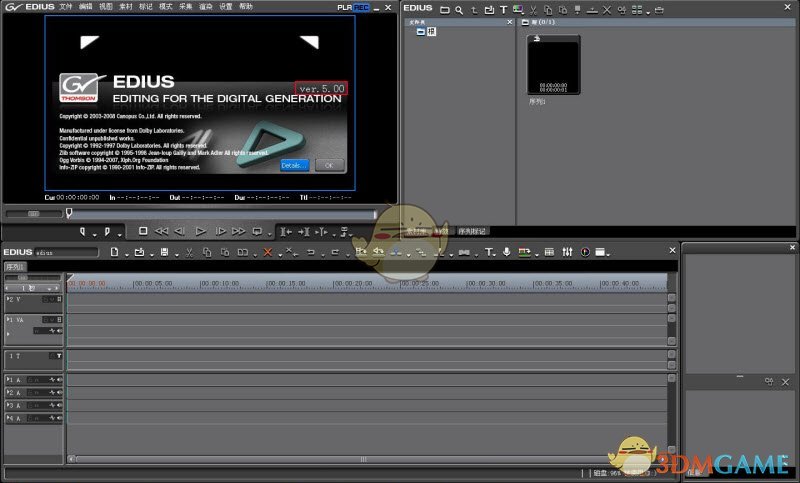
Task: Click the New Sequence icon in the timeline toolbar
Action: pyautogui.click(x=114, y=252)
